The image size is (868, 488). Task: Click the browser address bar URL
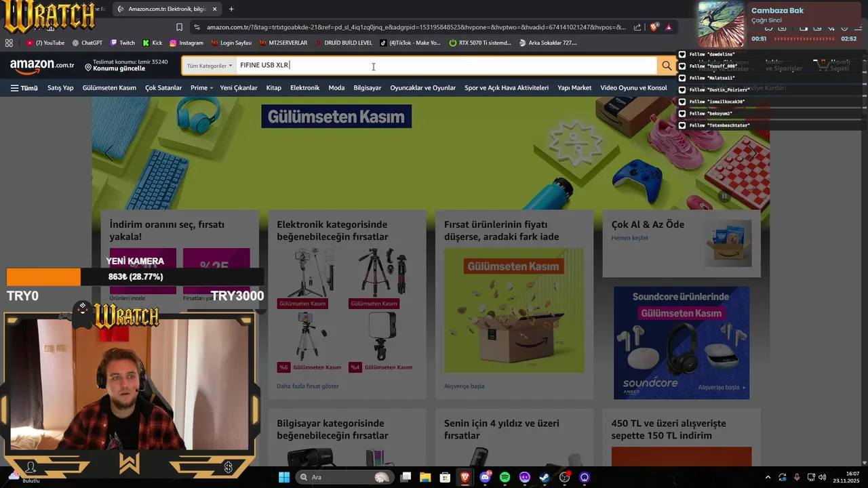pos(416,27)
